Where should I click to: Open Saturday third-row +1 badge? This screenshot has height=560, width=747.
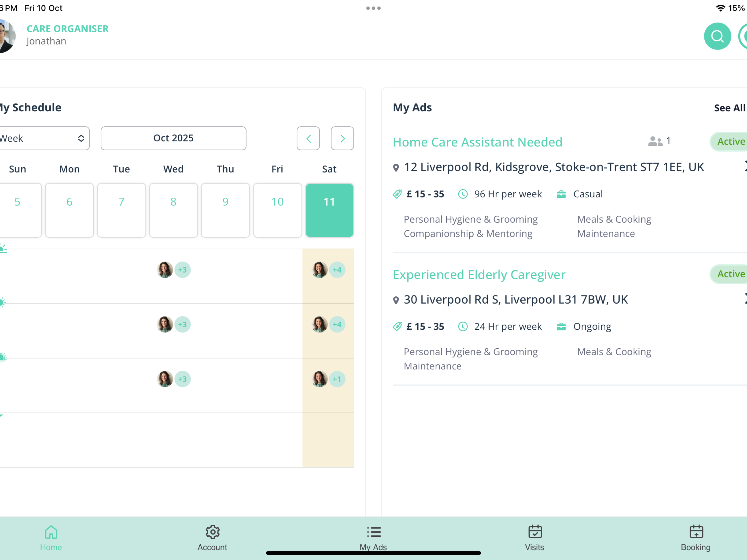click(337, 379)
